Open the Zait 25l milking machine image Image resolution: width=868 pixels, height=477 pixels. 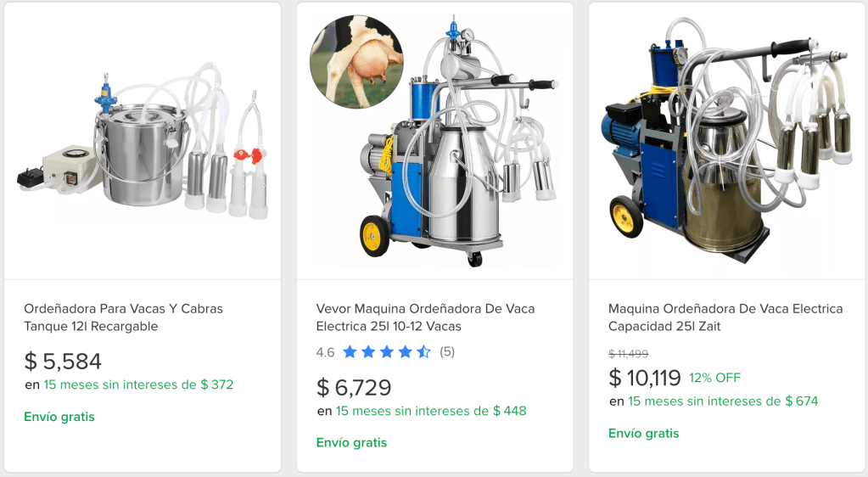pyautogui.click(x=727, y=141)
